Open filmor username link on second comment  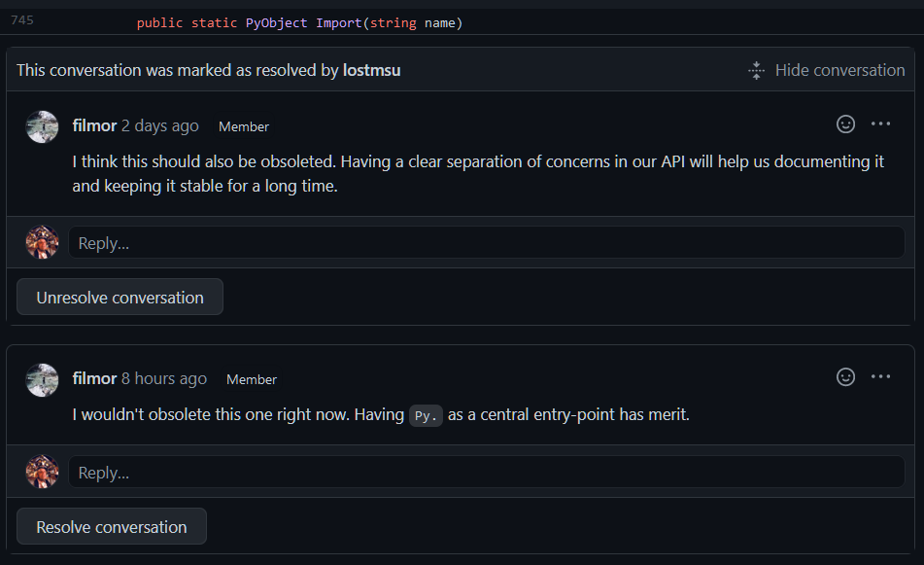click(94, 378)
